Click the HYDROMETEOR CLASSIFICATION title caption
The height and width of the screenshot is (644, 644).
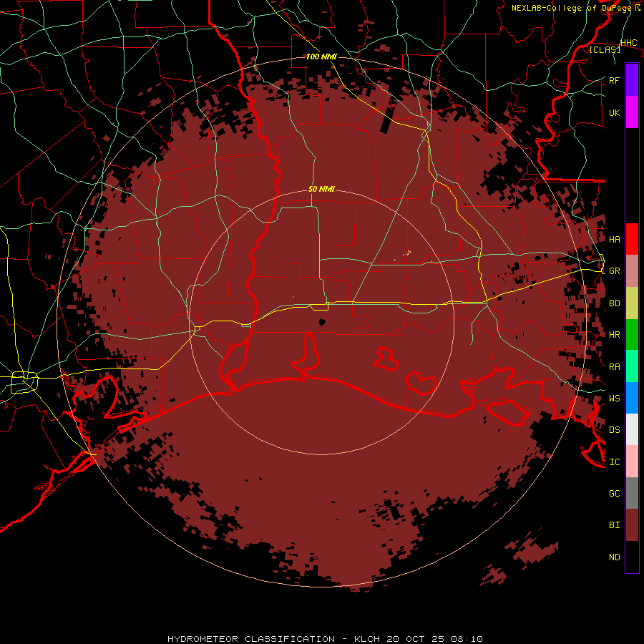tap(251, 639)
